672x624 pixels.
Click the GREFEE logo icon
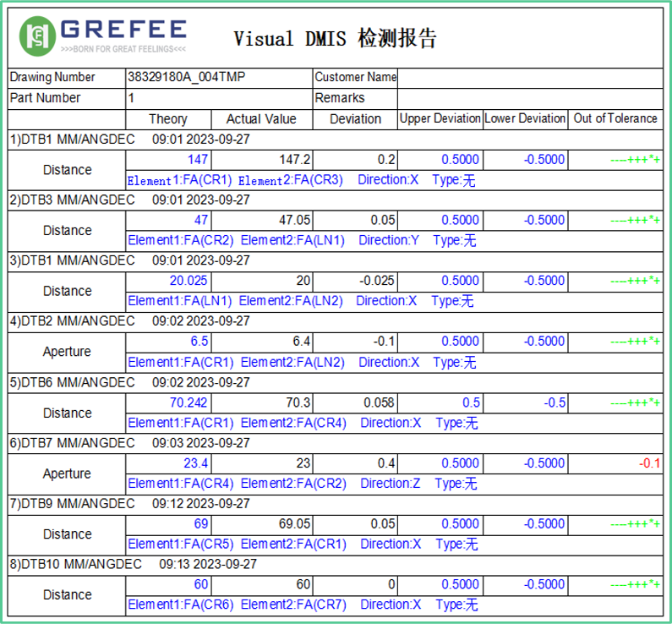pyautogui.click(x=37, y=35)
